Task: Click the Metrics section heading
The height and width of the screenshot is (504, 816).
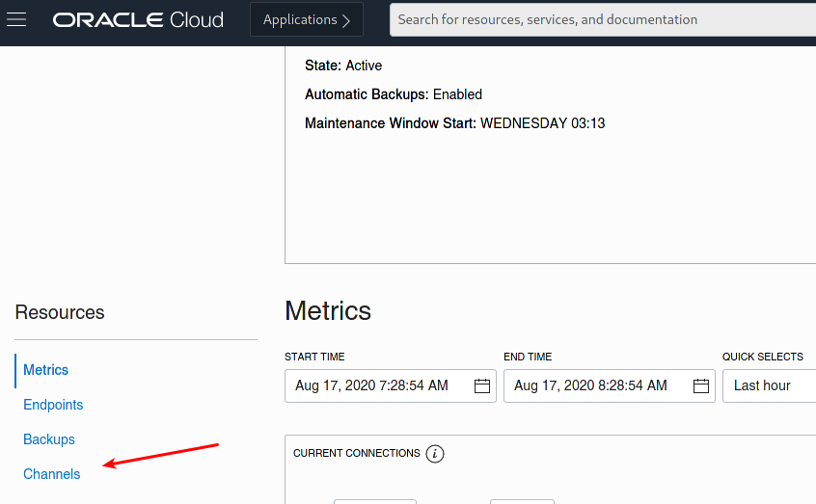Action: 328,311
